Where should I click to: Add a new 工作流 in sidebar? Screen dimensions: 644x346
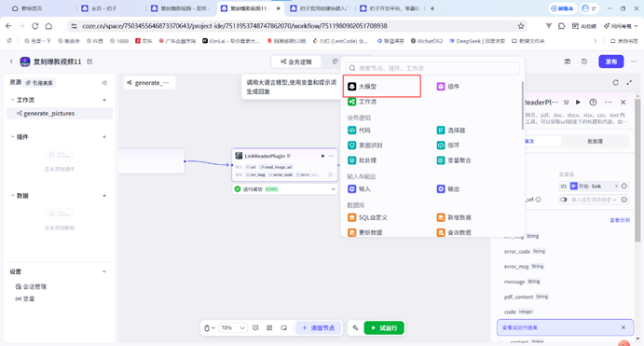104,100
